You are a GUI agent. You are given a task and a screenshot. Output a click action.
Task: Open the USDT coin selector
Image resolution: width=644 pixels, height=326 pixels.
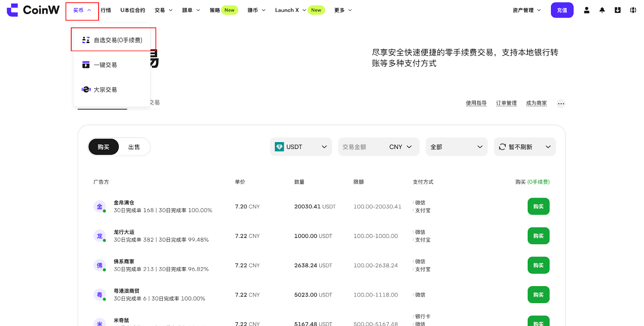click(x=301, y=147)
